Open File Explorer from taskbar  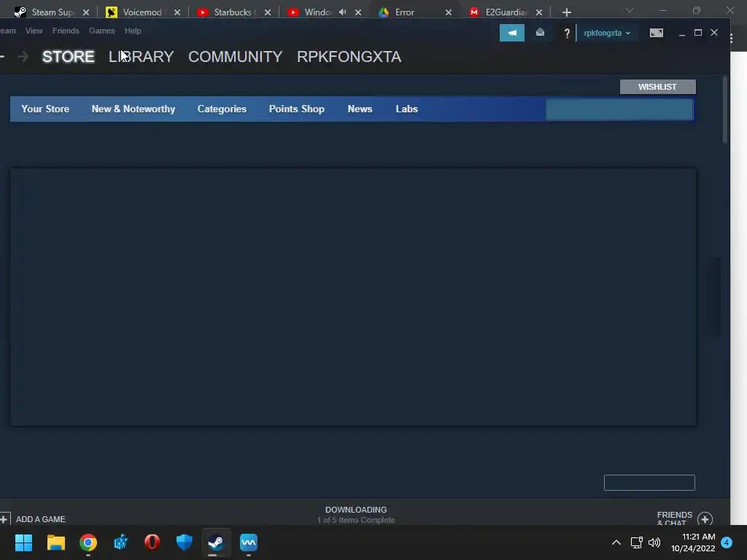click(55, 542)
